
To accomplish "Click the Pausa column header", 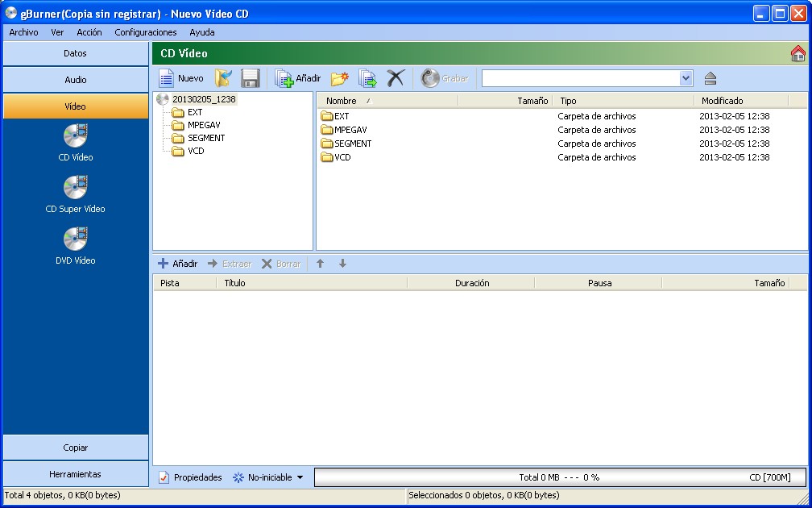I will pyautogui.click(x=599, y=283).
